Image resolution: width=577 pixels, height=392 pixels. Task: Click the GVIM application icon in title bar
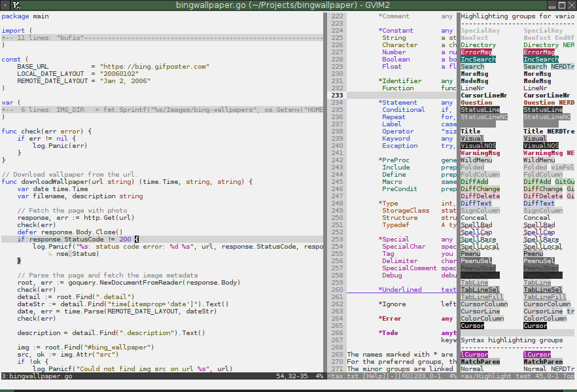[x=16, y=5]
